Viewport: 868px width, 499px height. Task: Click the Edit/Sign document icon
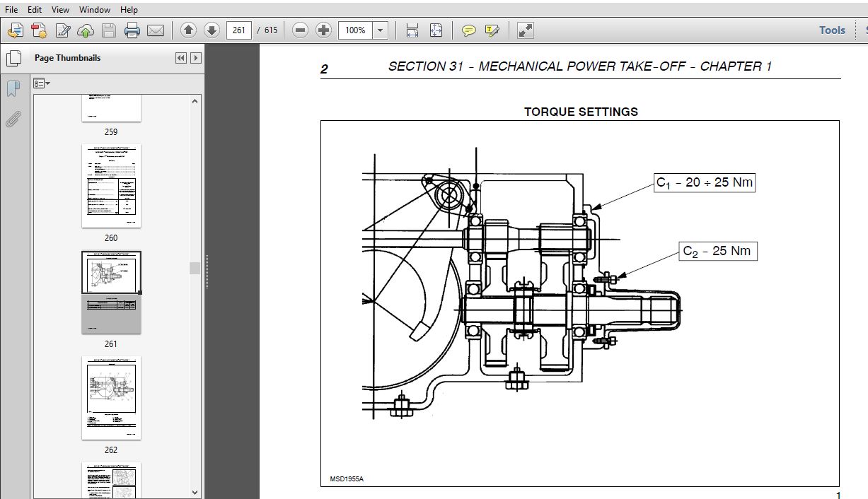62,30
